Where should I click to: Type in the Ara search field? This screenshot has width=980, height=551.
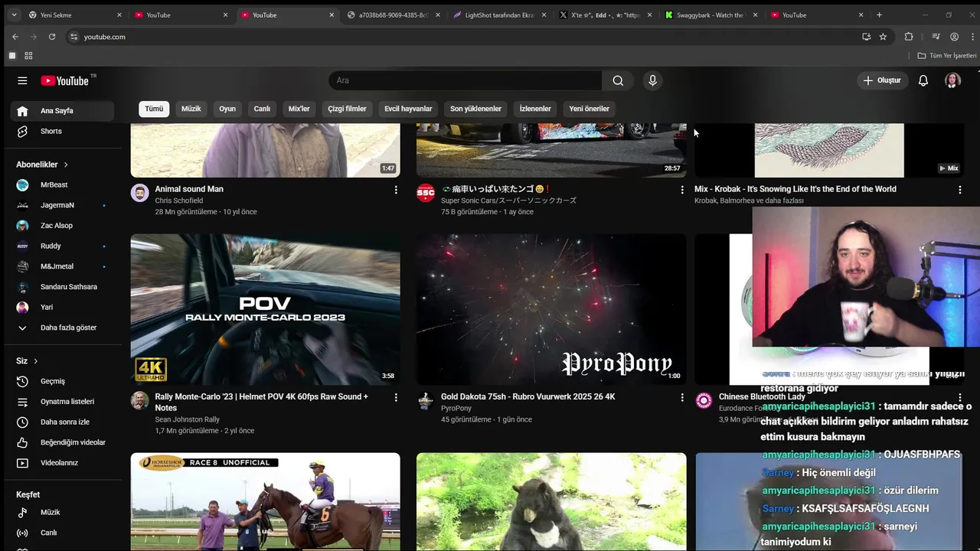click(x=465, y=80)
